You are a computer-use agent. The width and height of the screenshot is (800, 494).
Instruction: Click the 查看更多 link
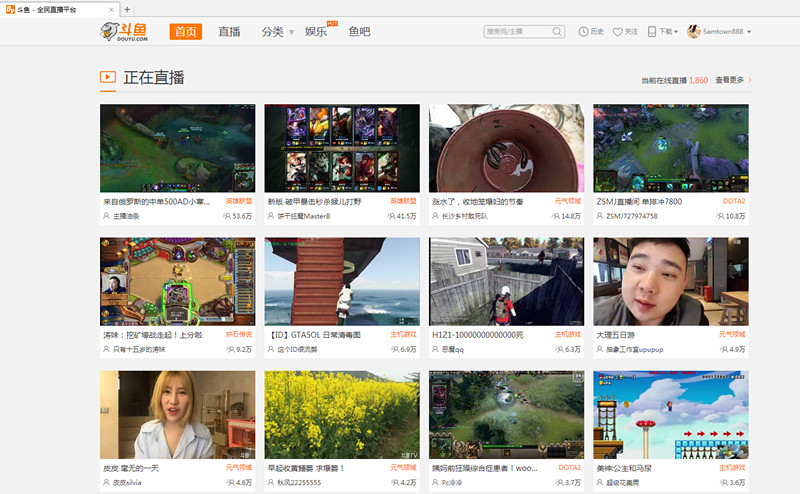click(730, 80)
